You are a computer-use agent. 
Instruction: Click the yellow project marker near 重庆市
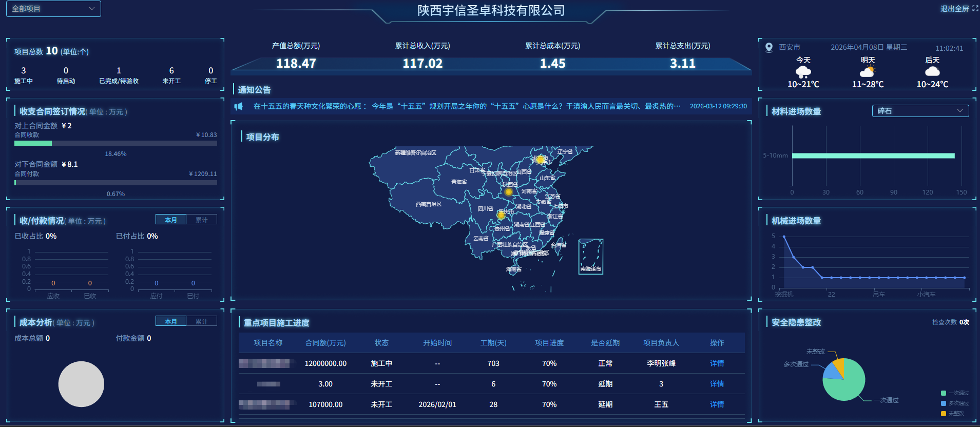coord(501,216)
